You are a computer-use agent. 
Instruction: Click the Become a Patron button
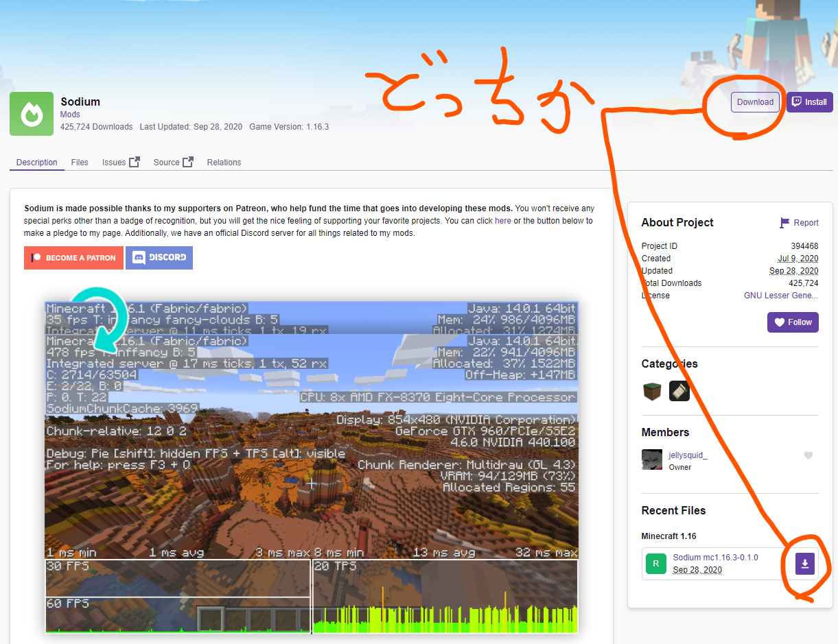coord(73,258)
